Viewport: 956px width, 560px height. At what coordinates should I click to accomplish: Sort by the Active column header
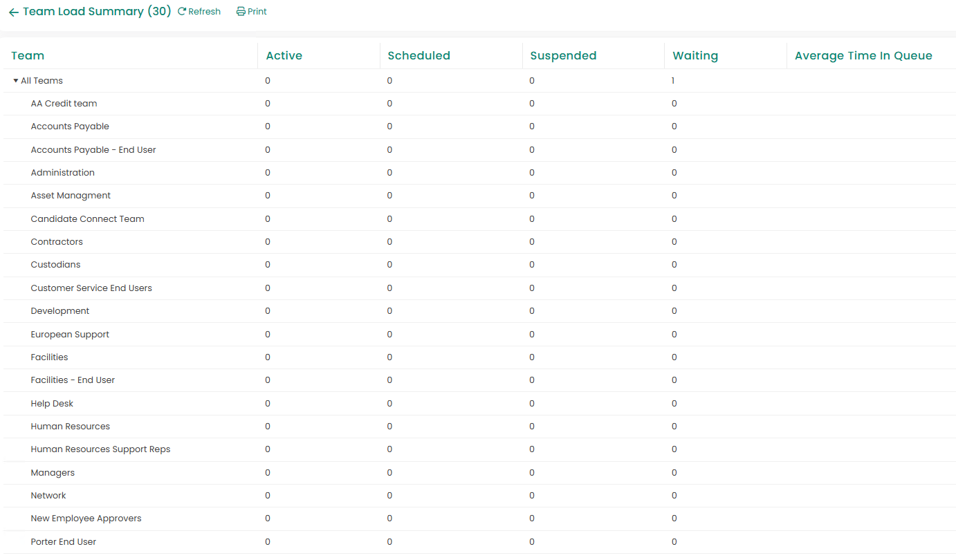[284, 56]
